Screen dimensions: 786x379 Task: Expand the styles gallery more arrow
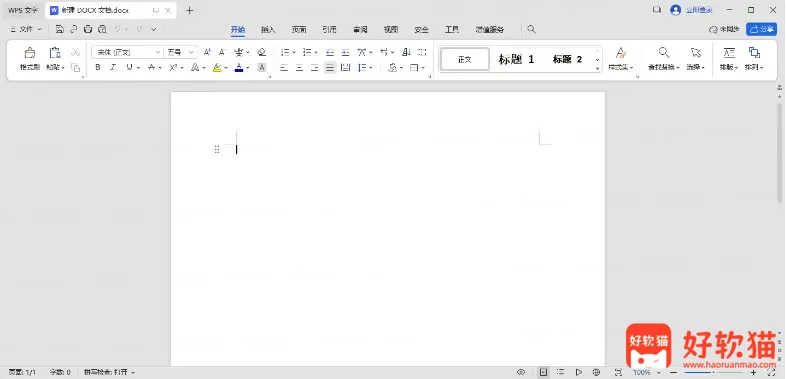point(598,68)
